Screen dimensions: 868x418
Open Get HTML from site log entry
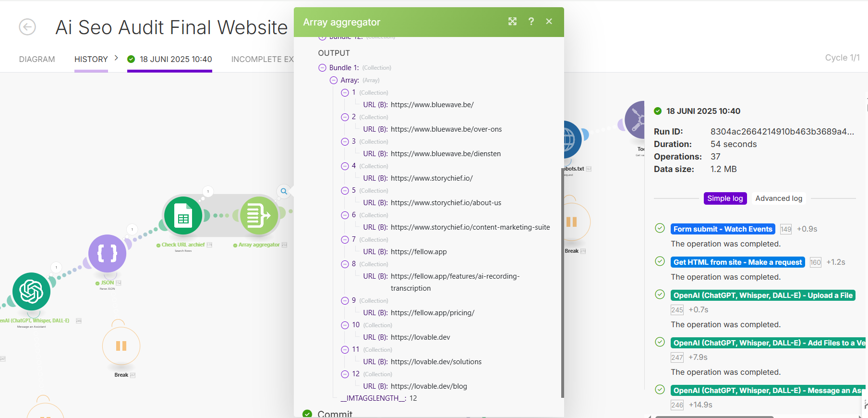737,262
